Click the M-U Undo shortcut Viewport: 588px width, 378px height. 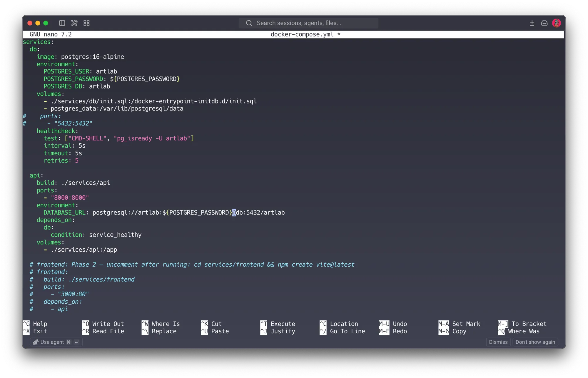coord(393,324)
